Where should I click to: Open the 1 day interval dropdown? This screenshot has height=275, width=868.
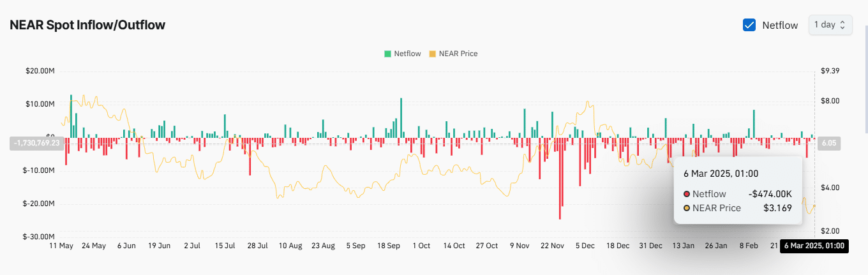tap(830, 25)
